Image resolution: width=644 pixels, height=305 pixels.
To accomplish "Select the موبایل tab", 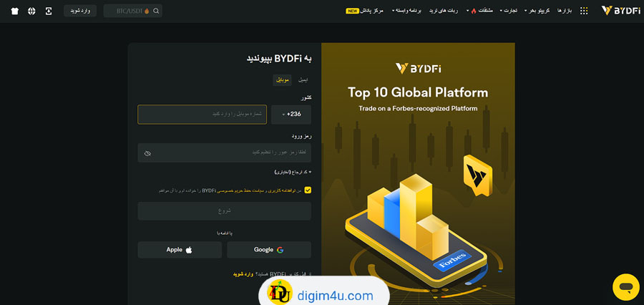I will [x=282, y=80].
